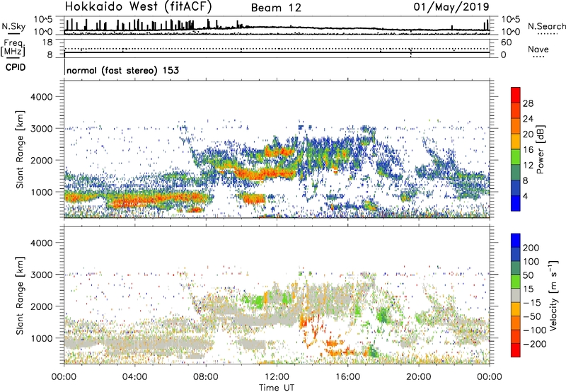Click the 'Beam 12' label
This screenshot has height=392, width=566.
[x=276, y=8]
